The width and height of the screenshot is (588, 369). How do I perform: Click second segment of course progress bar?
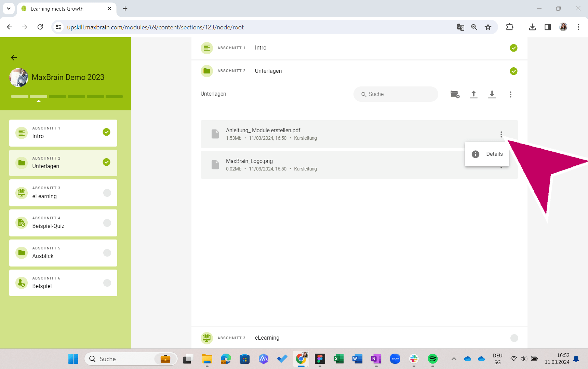coord(38,97)
